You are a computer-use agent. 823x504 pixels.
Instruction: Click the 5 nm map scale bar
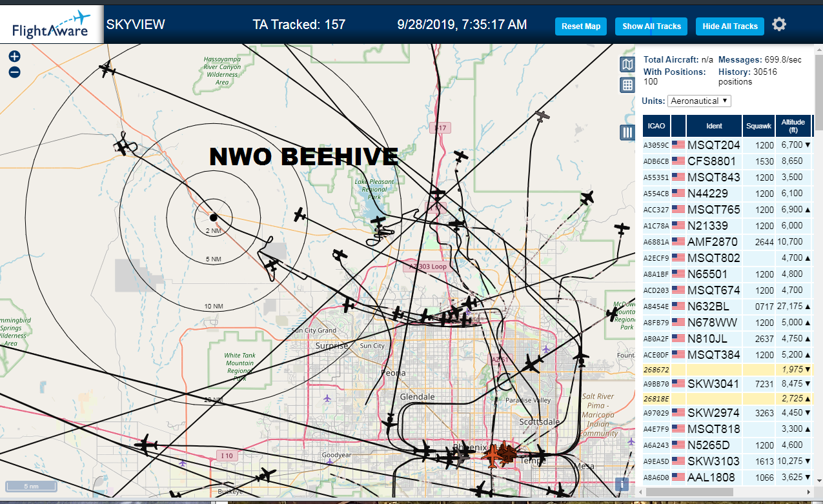pos(30,485)
